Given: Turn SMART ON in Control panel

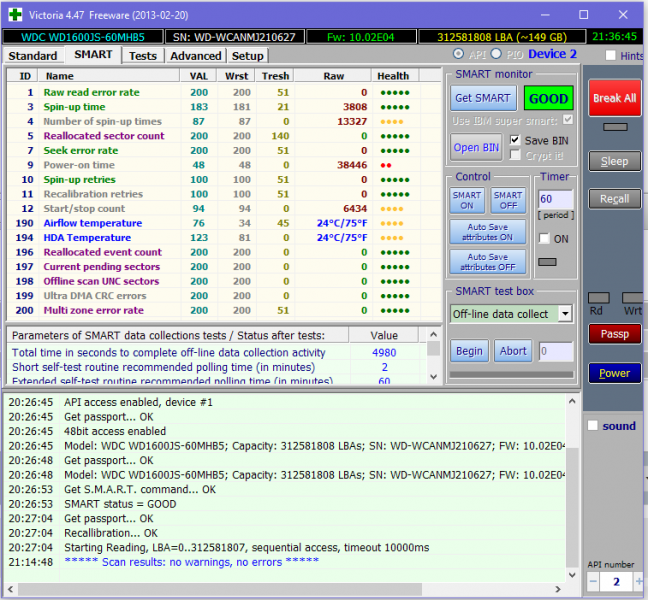Looking at the screenshot, I should (x=467, y=200).
